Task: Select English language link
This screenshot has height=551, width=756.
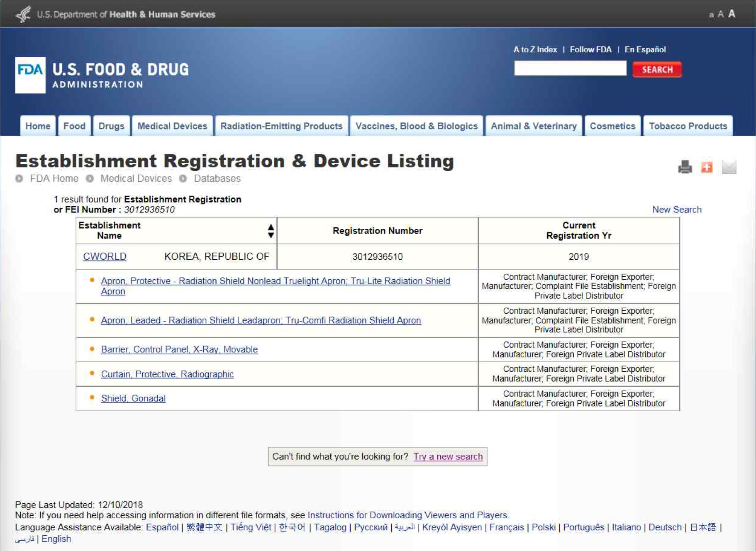Action: (x=56, y=539)
